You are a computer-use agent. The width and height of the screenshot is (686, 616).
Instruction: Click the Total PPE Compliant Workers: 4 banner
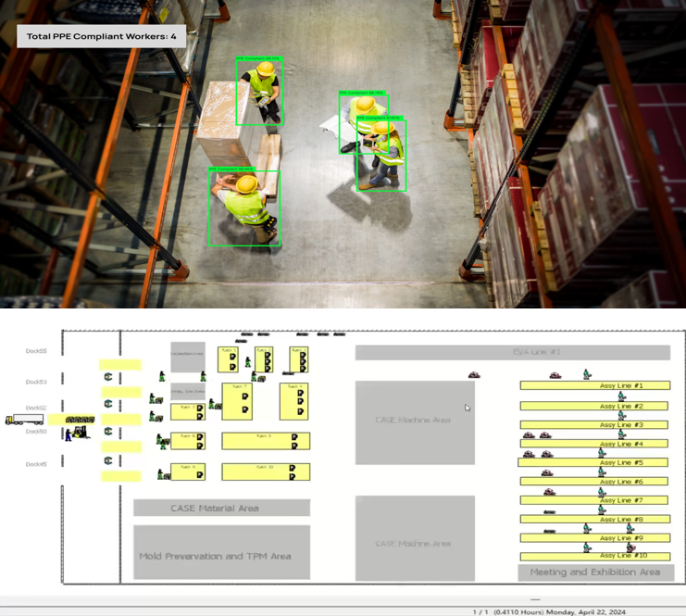(x=102, y=36)
